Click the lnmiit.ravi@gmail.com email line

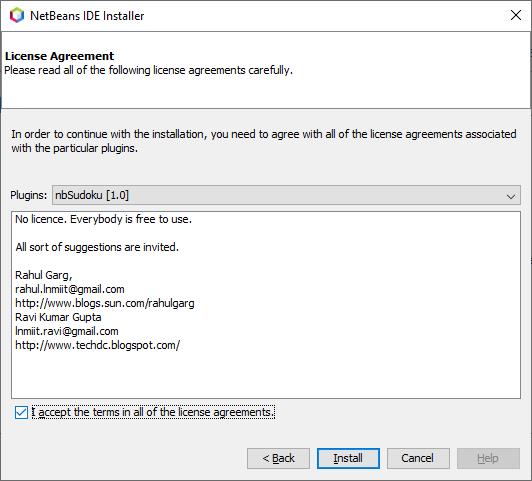67,331
